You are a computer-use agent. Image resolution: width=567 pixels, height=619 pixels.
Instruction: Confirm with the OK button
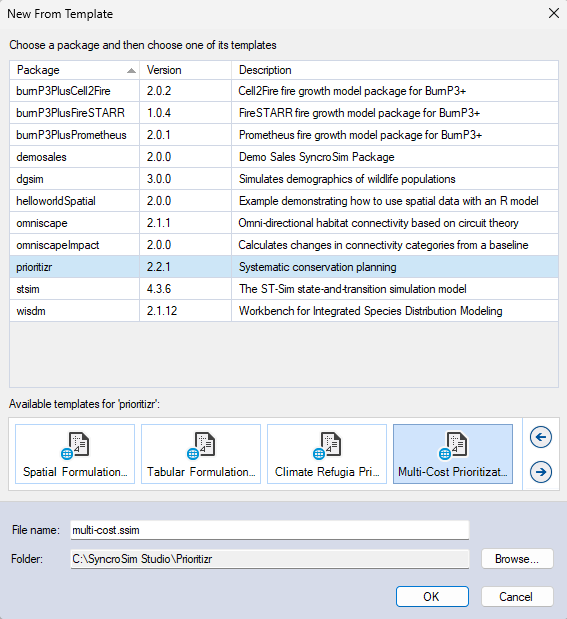pyautogui.click(x=432, y=596)
